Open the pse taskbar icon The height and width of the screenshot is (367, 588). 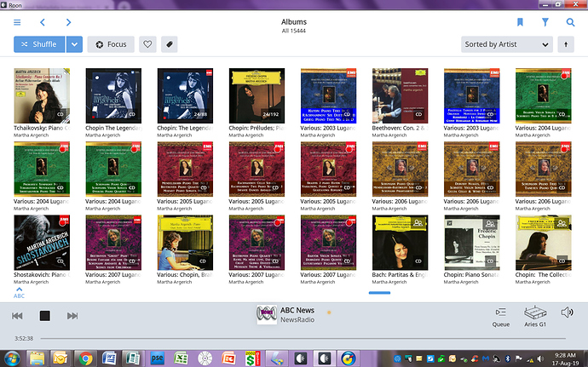(x=157, y=358)
